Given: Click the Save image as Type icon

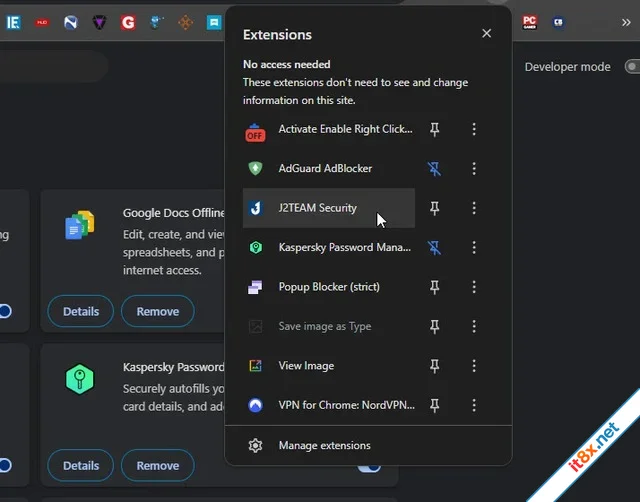Looking at the screenshot, I should (x=256, y=327).
